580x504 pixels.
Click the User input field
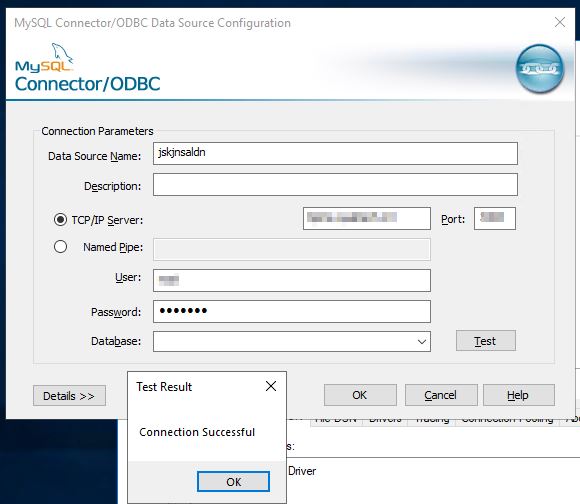292,280
